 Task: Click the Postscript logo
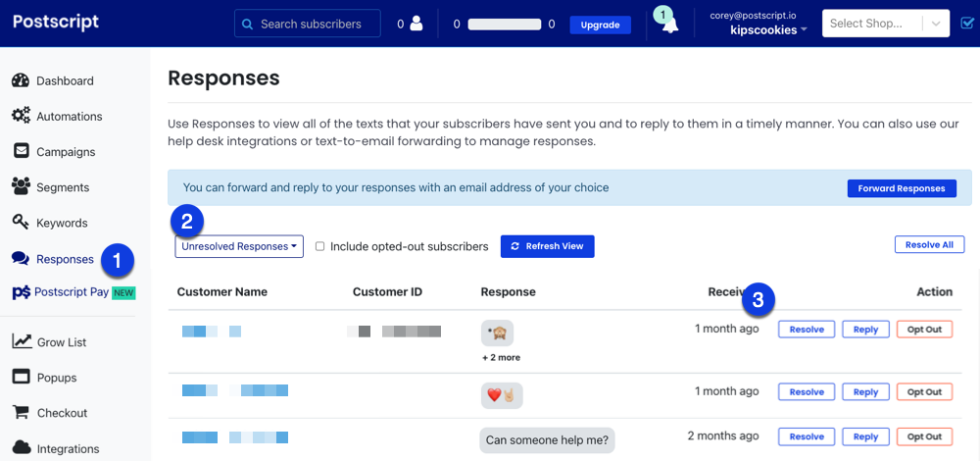56,22
